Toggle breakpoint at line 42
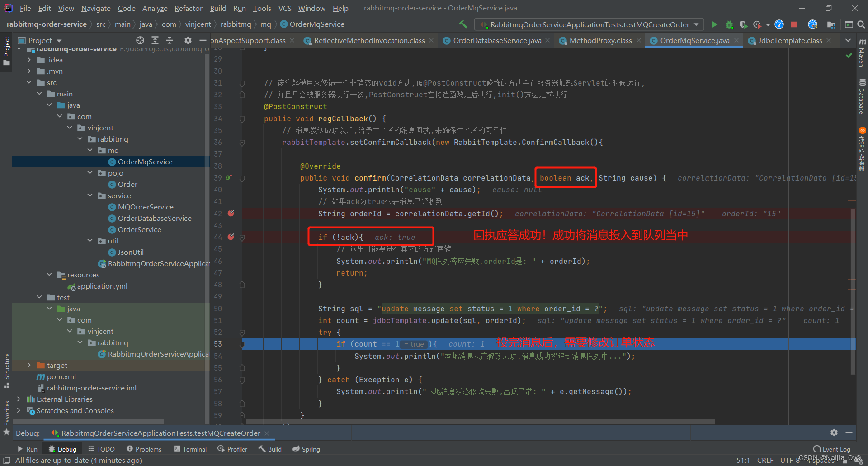 [231, 213]
